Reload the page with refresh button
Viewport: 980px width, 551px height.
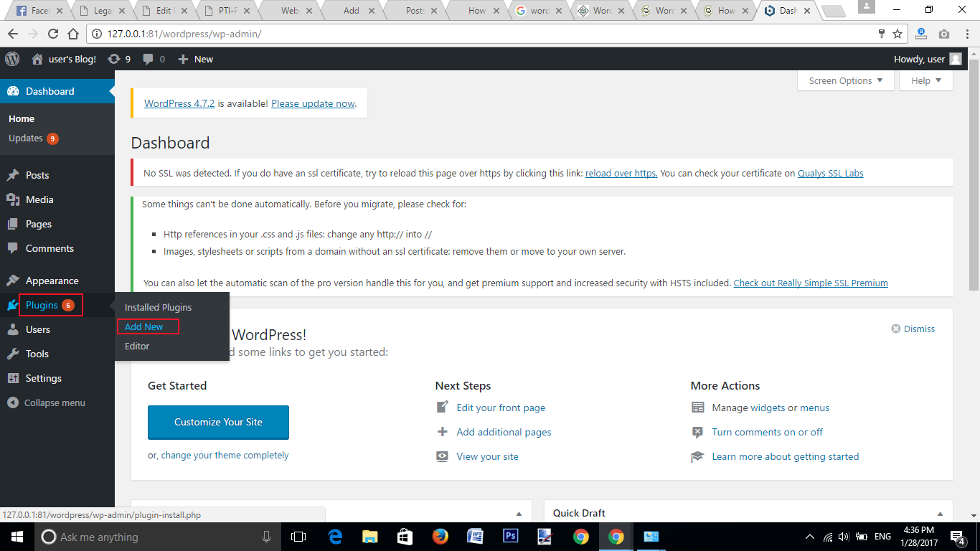(x=52, y=34)
